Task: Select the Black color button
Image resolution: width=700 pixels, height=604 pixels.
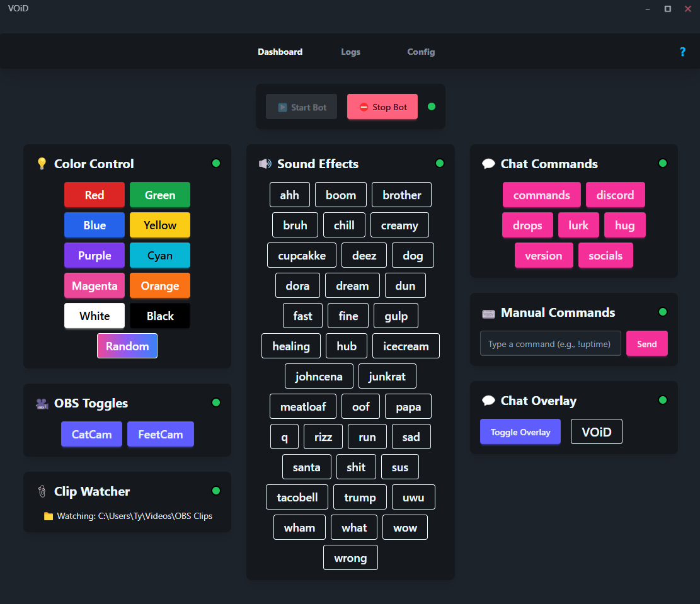Action: (160, 316)
